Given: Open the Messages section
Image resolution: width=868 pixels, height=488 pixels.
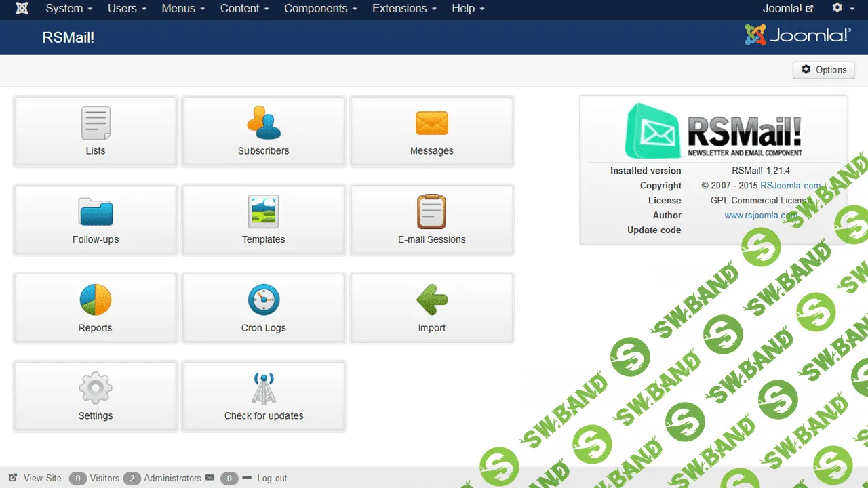Looking at the screenshot, I should point(431,131).
